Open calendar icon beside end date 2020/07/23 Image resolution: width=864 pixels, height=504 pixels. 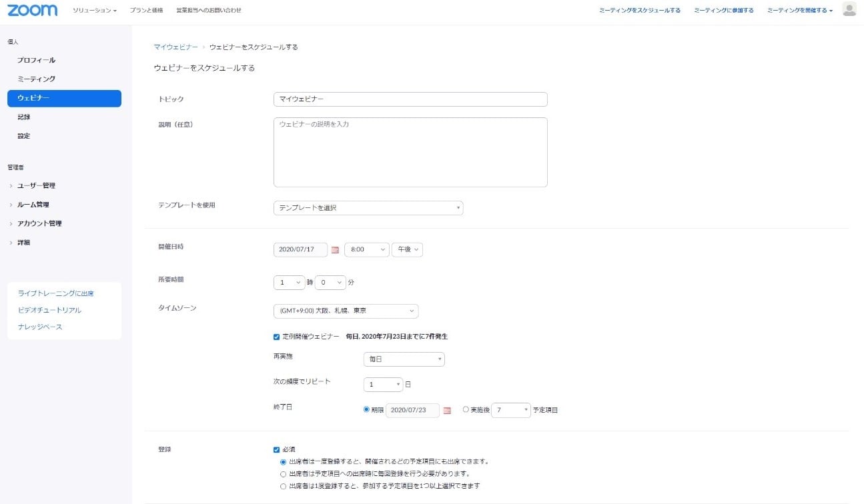447,411
